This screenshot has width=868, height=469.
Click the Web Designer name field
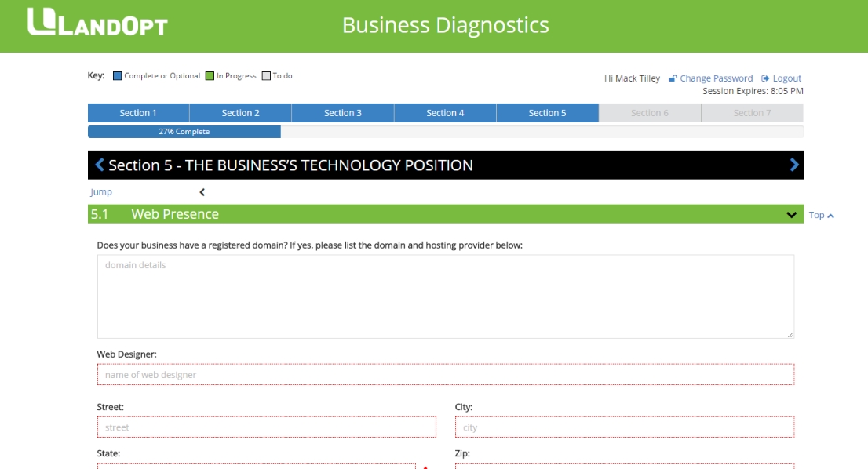click(445, 375)
